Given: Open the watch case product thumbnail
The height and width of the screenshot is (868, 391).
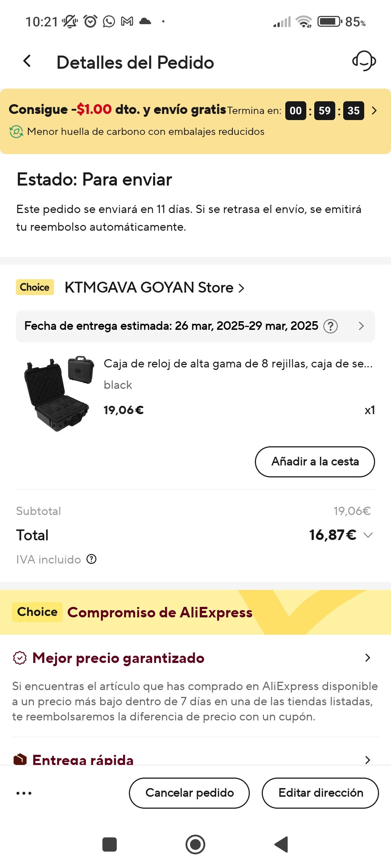Looking at the screenshot, I should tap(57, 394).
